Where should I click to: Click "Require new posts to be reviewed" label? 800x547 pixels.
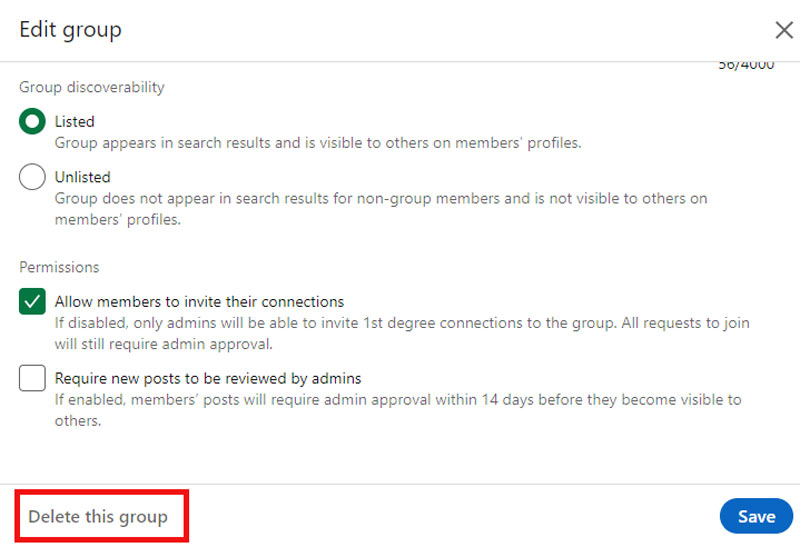208,379
